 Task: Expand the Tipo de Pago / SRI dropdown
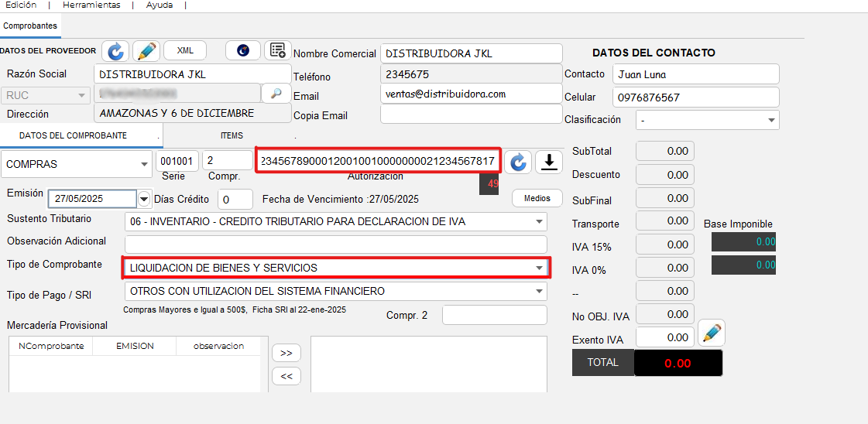(x=539, y=292)
